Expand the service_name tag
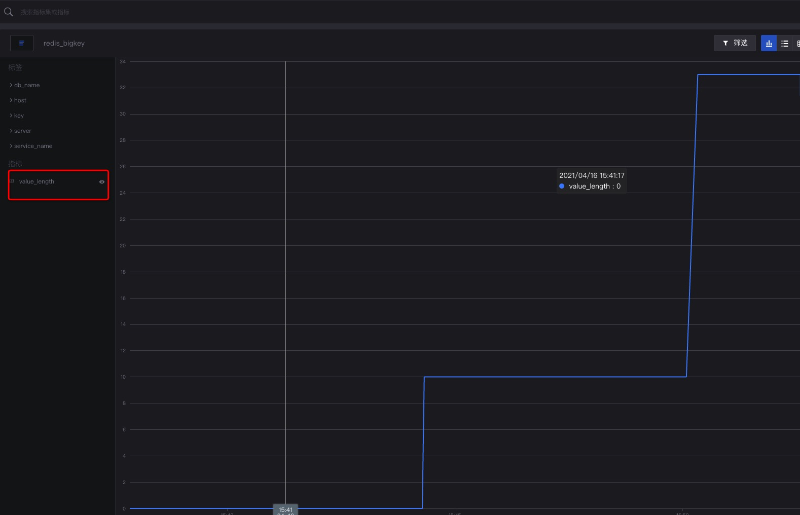The height and width of the screenshot is (515, 800). point(31,146)
